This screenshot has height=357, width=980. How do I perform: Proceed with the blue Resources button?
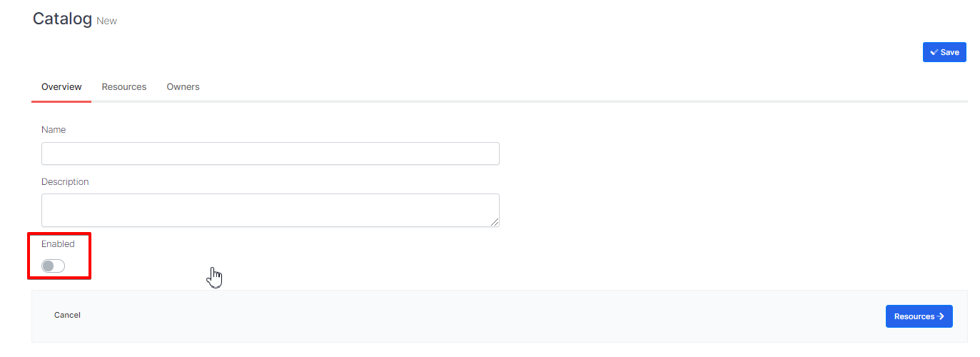[918, 316]
